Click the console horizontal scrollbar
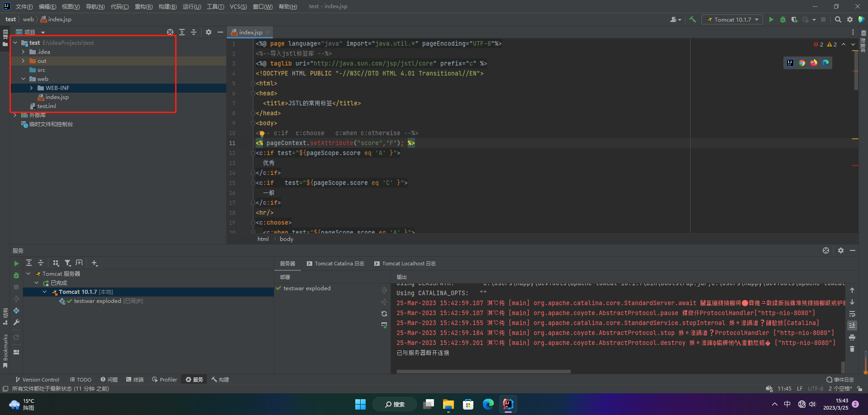868x415 pixels. point(483,372)
